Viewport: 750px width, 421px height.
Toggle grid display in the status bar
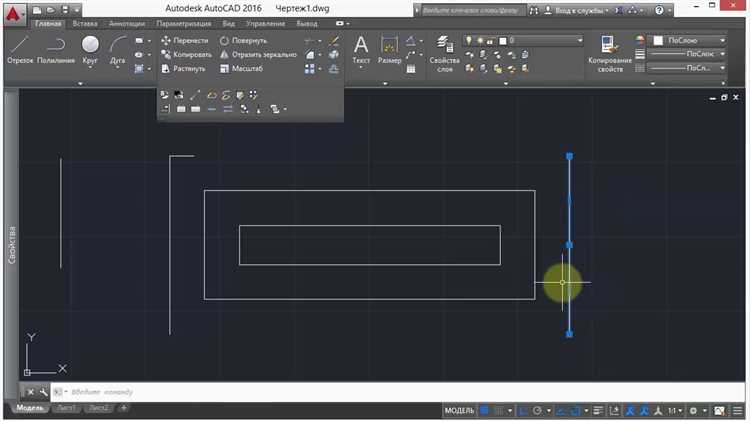pos(486,411)
